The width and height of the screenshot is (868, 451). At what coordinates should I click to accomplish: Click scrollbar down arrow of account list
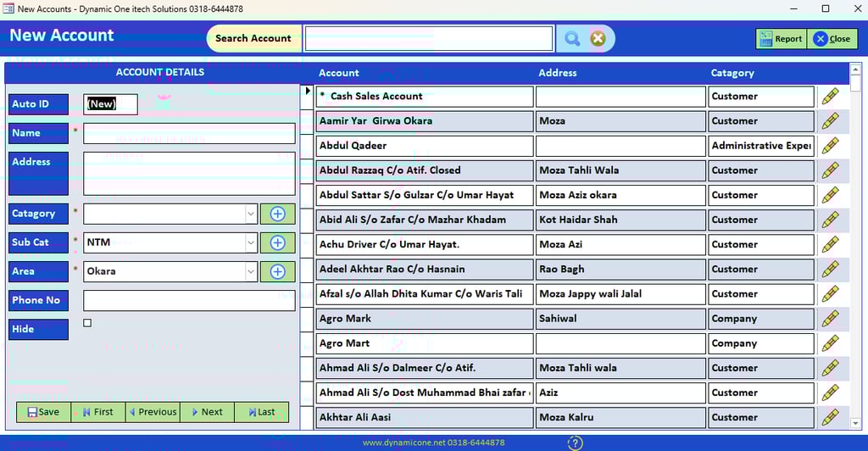[855, 423]
